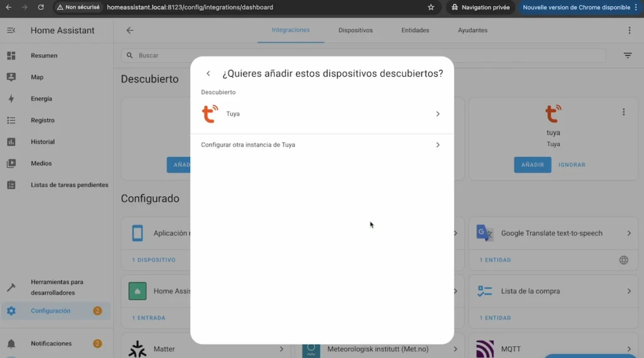644x358 pixels.
Task: Open the top-right page overflow menu
Action: click(629, 30)
